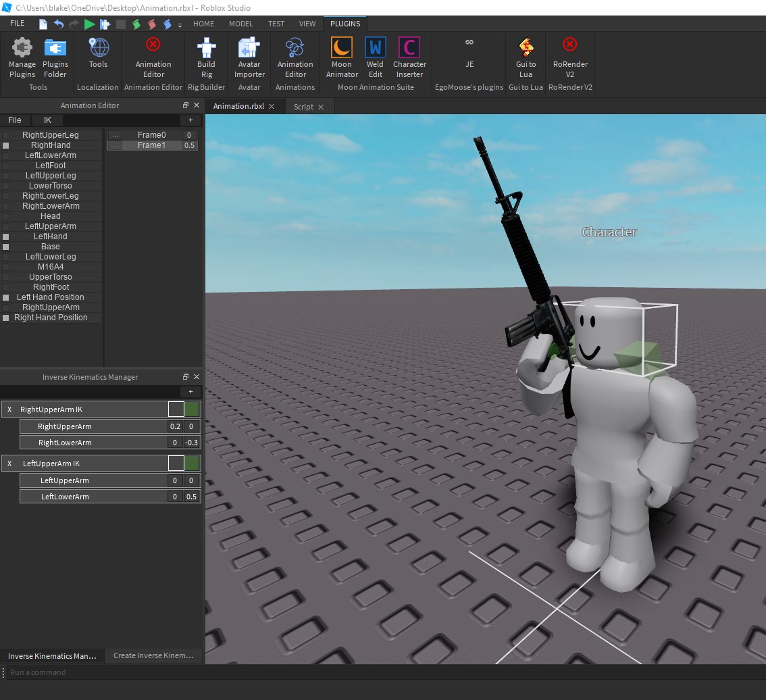Open the Animation Editor IK menu

pyautogui.click(x=47, y=120)
